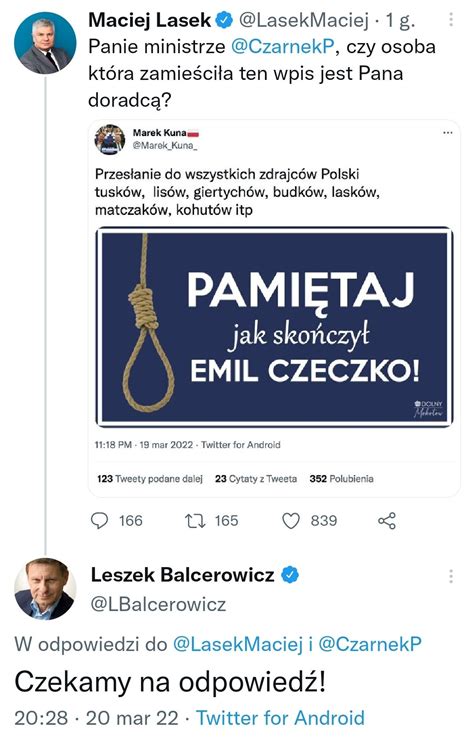Open the Twitter for Android source link

[x=281, y=717]
